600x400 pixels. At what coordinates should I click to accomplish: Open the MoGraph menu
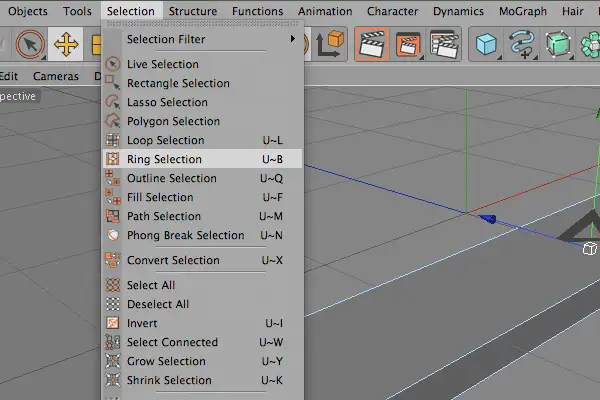pyautogui.click(x=523, y=11)
